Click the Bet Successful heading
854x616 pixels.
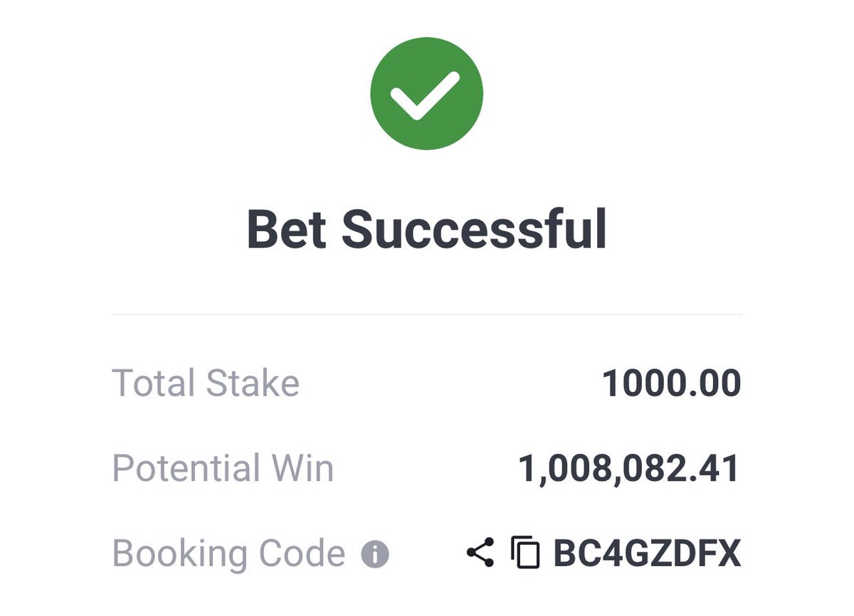427,229
